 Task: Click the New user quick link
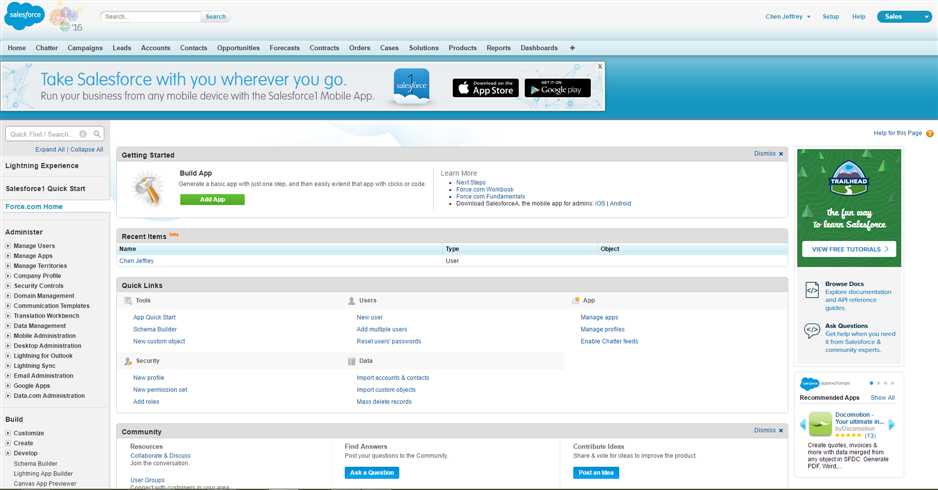370,317
